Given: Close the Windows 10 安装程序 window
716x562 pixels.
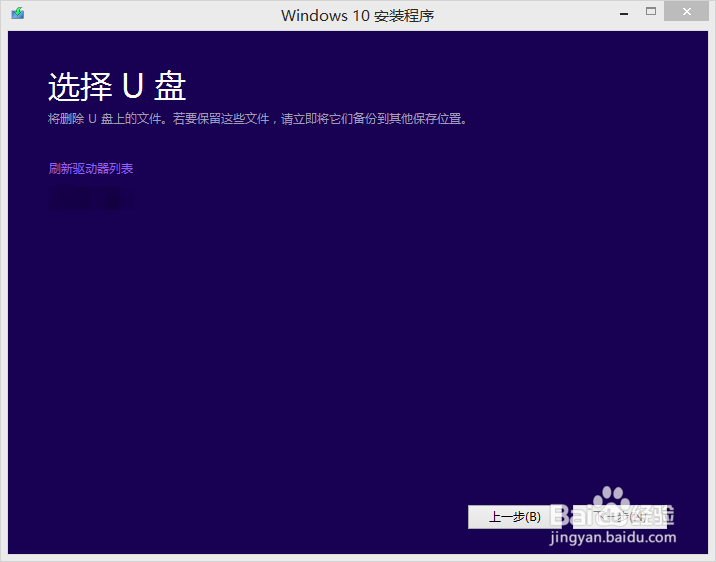Looking at the screenshot, I should pyautogui.click(x=687, y=11).
